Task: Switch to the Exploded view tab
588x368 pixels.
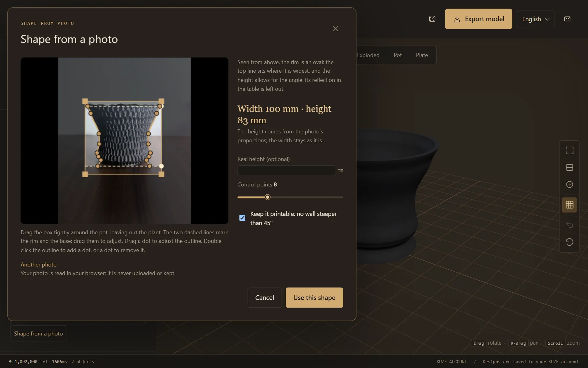Action: [368, 55]
